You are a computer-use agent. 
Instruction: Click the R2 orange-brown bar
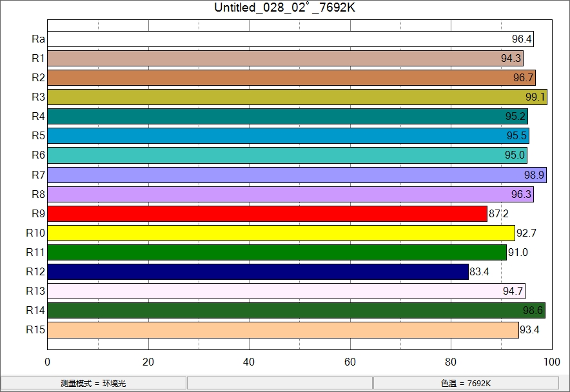pos(291,78)
